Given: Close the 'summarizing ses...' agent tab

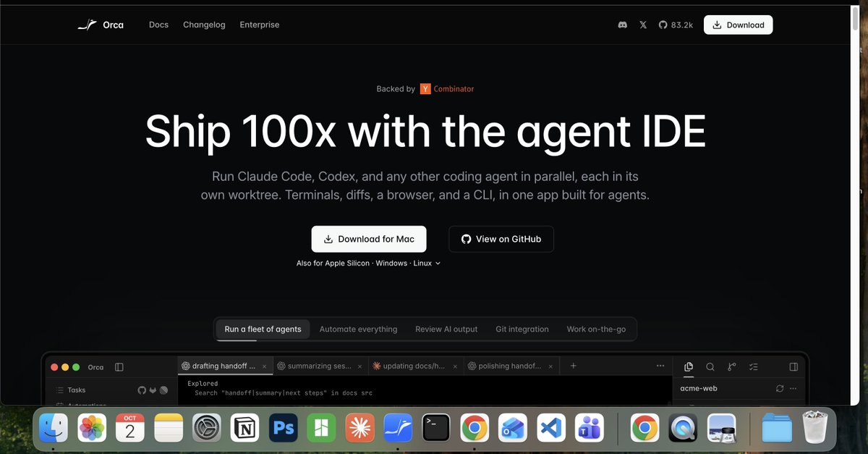Looking at the screenshot, I should click(x=360, y=366).
